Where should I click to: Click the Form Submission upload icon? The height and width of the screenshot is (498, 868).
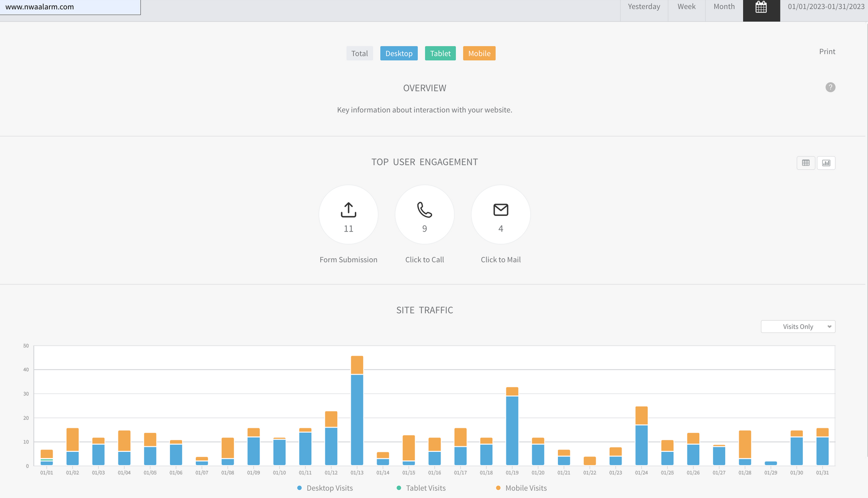[348, 210]
